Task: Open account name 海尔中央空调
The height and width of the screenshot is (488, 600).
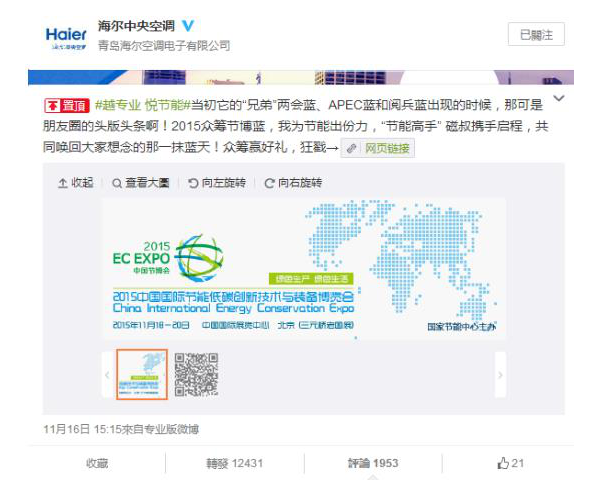Action: coord(136,26)
